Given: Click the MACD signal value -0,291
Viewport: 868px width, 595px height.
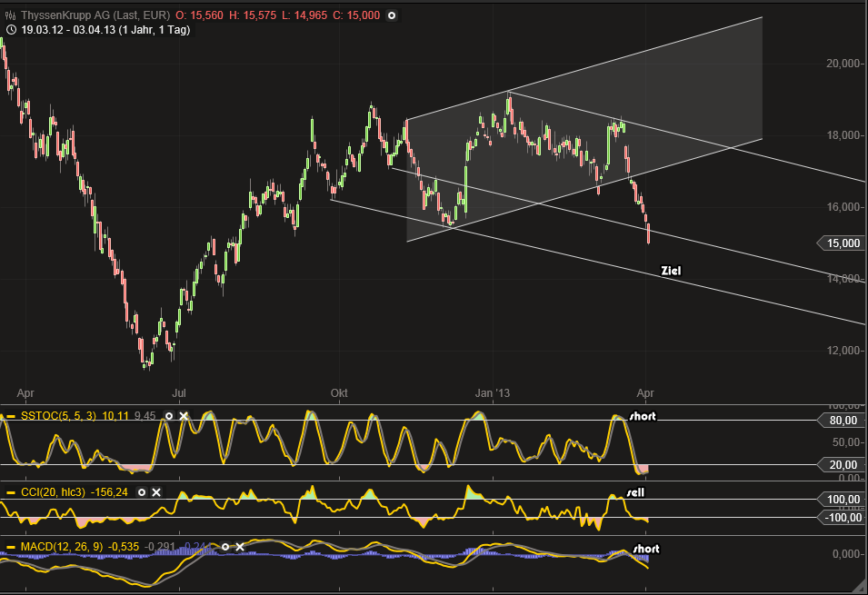Looking at the screenshot, I should pyautogui.click(x=161, y=547).
